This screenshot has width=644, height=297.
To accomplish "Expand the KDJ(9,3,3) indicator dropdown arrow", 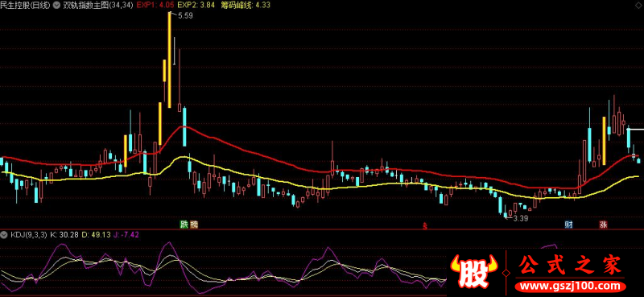I will point(4,235).
